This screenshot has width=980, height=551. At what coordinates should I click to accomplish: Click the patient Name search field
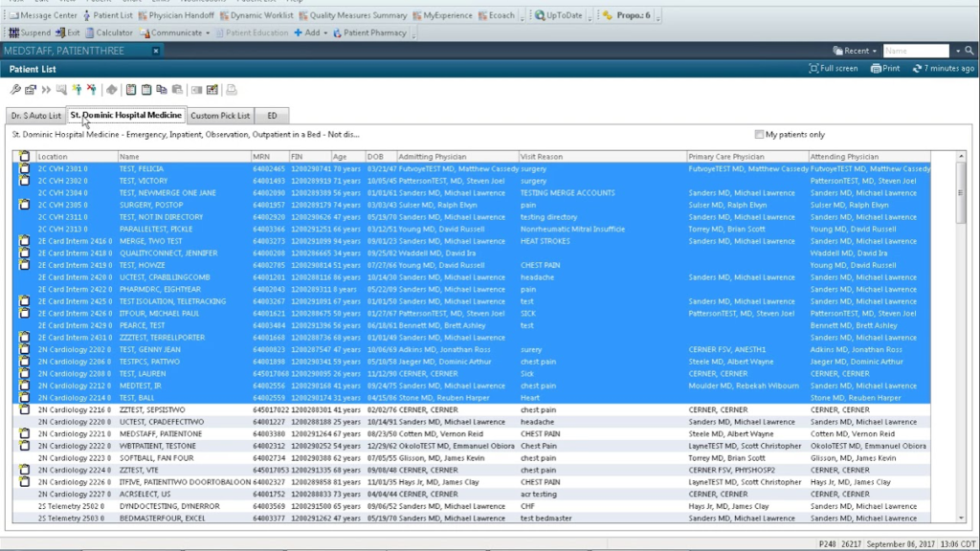[916, 51]
